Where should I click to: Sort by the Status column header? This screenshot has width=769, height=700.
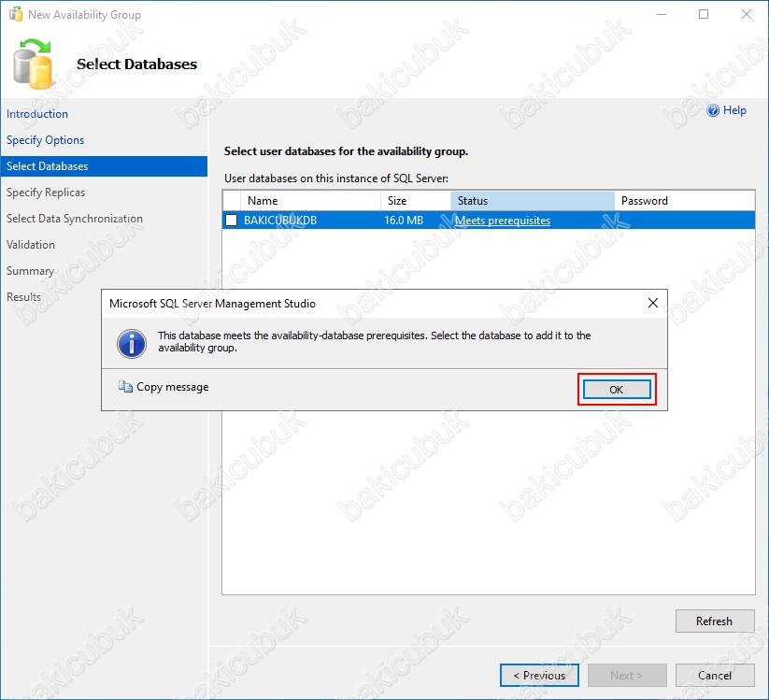532,201
